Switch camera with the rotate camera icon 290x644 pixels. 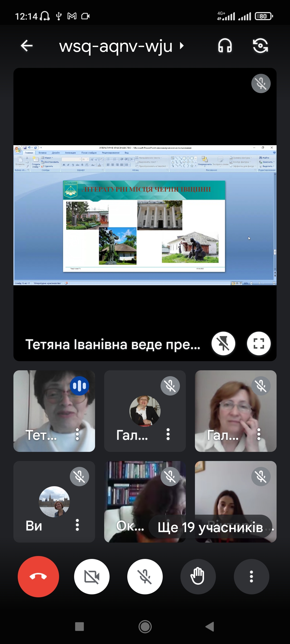pyautogui.click(x=260, y=46)
